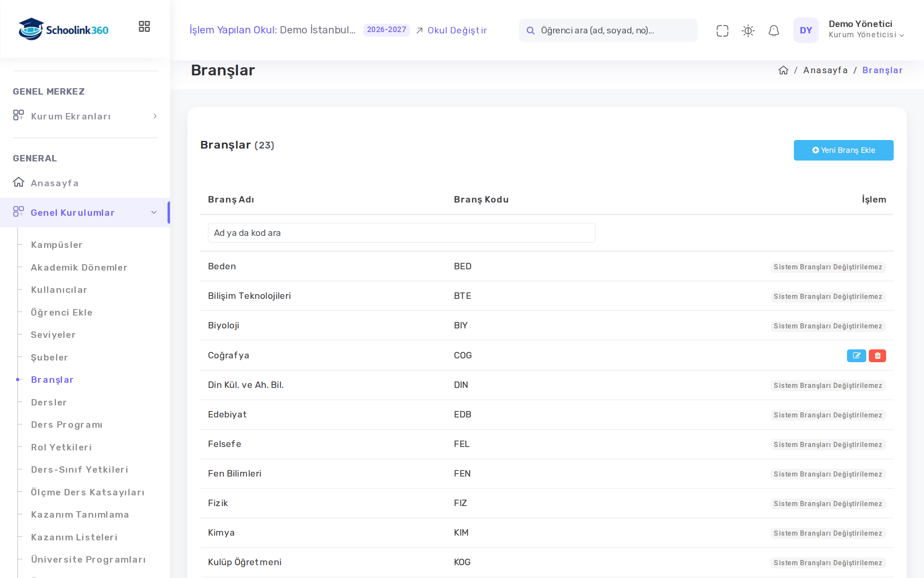Click the Bilişim Teknolojileri row name
This screenshot has width=924, height=578.
pyautogui.click(x=249, y=296)
